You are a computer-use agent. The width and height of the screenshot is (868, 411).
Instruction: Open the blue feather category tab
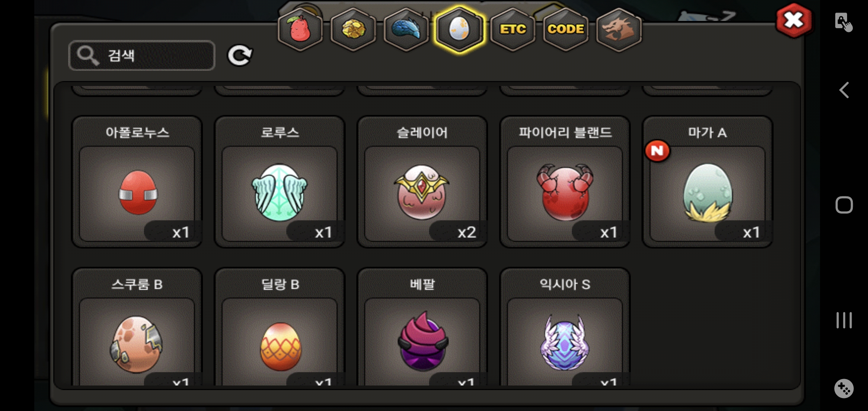click(x=406, y=30)
